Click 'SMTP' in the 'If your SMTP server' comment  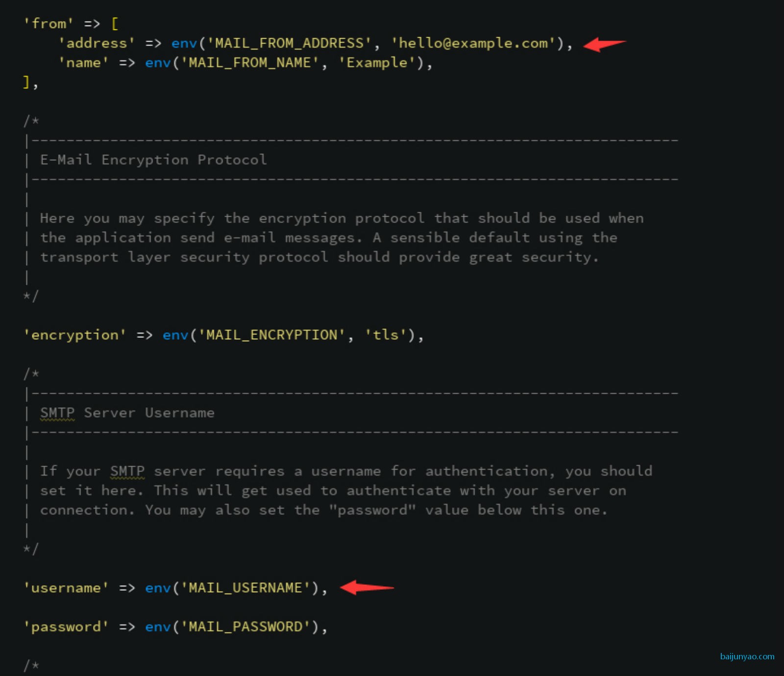point(127,471)
